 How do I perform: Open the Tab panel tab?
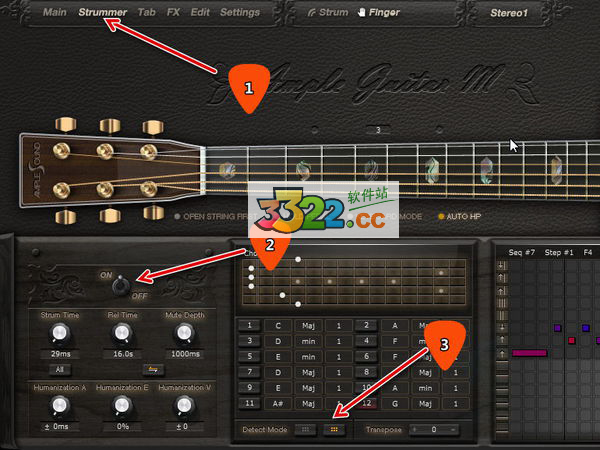tap(147, 12)
